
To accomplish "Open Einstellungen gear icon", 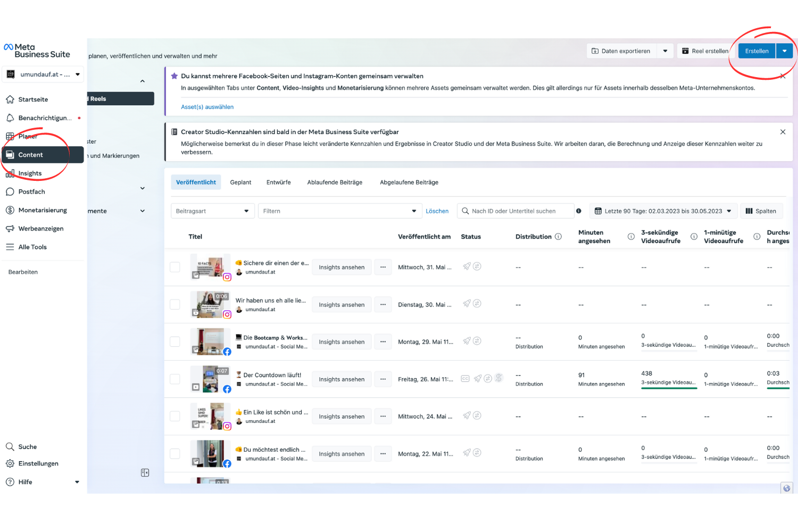I will click(x=10, y=463).
